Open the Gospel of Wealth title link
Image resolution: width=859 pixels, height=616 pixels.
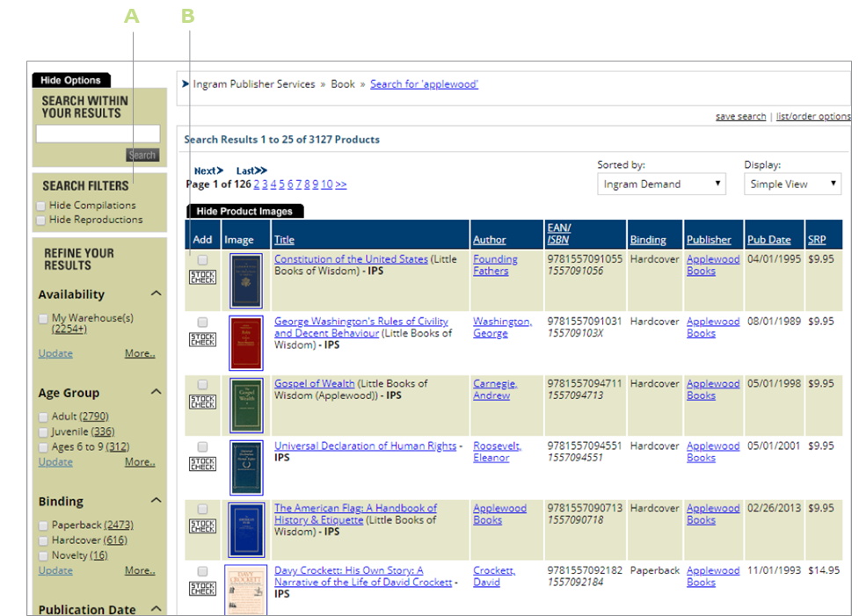315,384
